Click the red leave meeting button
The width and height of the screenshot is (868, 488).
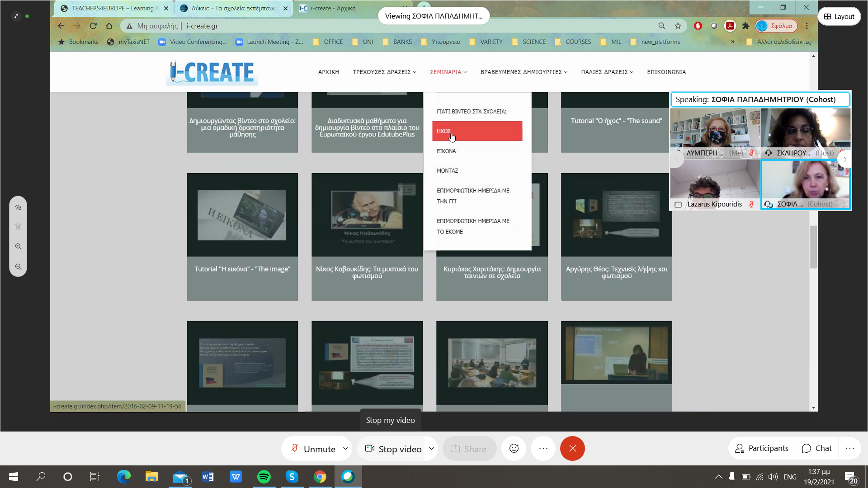pos(572,448)
